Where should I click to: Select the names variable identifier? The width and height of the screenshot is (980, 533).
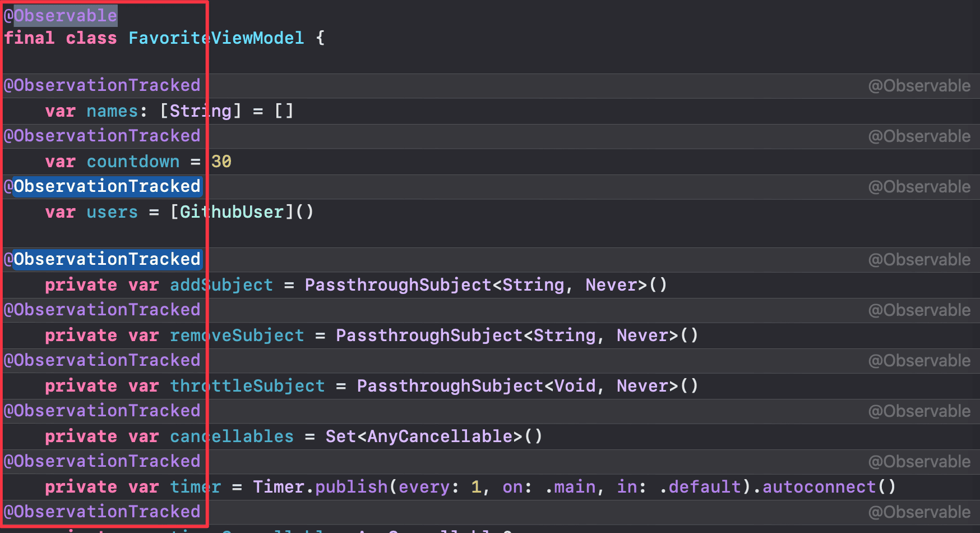tap(112, 111)
